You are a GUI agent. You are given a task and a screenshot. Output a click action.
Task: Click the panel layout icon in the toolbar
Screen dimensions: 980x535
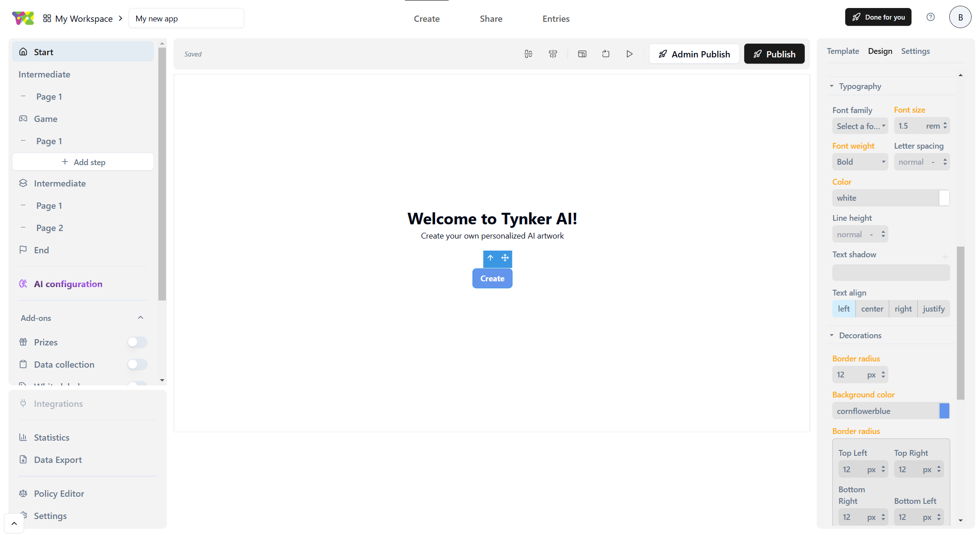(x=582, y=54)
